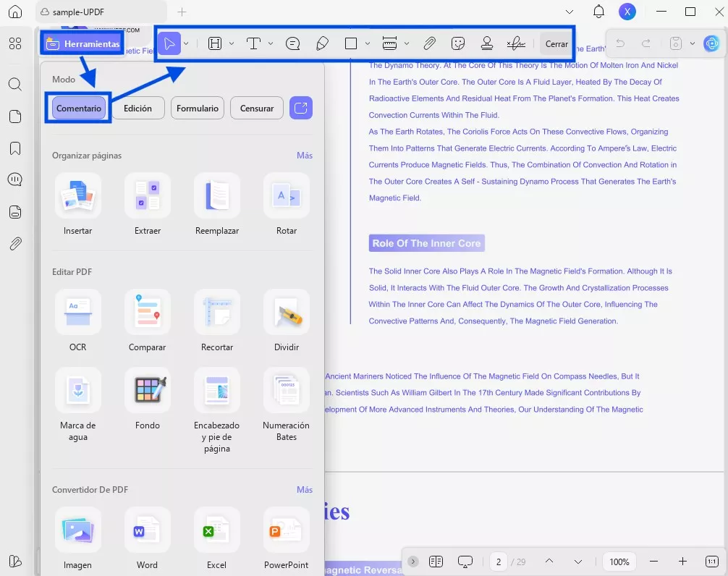This screenshot has width=728, height=576.
Task: Expand the shape tool dropdown arrow
Action: tap(367, 43)
